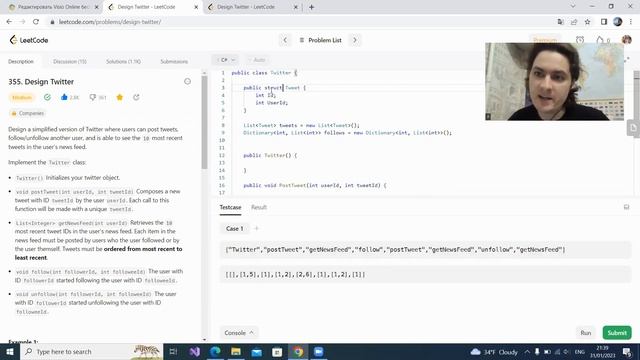Screen dimensions: 640x360
Task: Switch to the third Design Twitter tab
Action: click(x=253, y=7)
